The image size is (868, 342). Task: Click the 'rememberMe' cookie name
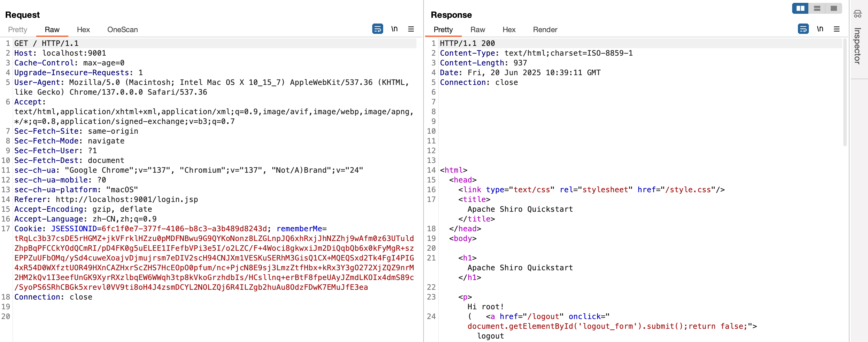click(x=299, y=229)
